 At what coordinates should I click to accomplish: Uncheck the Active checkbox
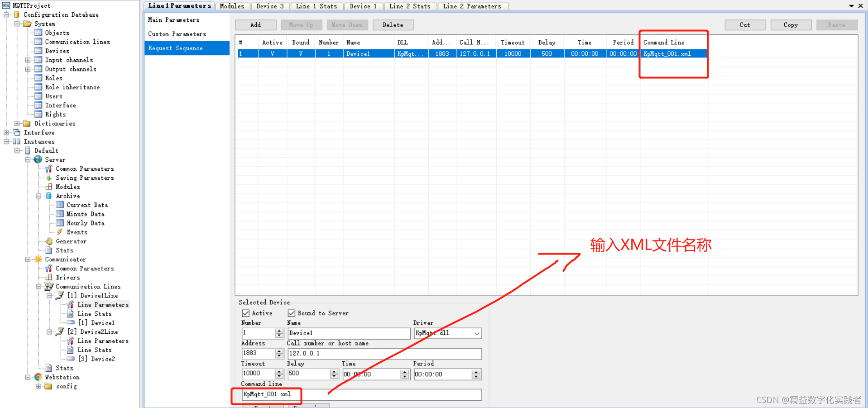click(245, 313)
